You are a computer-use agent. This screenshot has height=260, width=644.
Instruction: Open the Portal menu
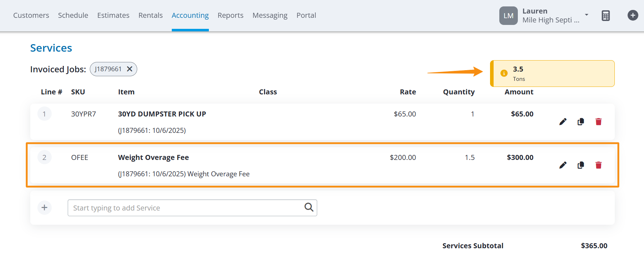tap(306, 15)
